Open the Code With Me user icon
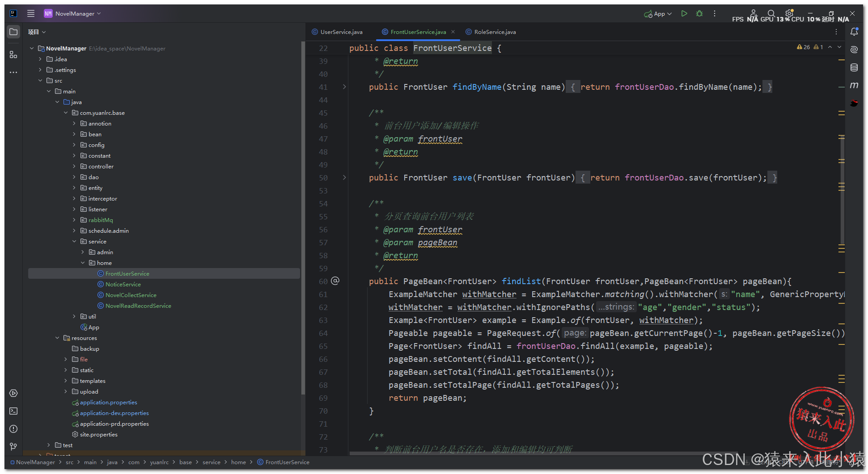868x474 pixels. [x=754, y=13]
